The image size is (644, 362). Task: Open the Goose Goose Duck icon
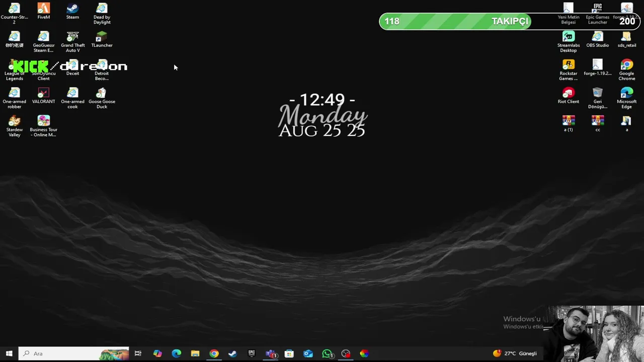(102, 98)
